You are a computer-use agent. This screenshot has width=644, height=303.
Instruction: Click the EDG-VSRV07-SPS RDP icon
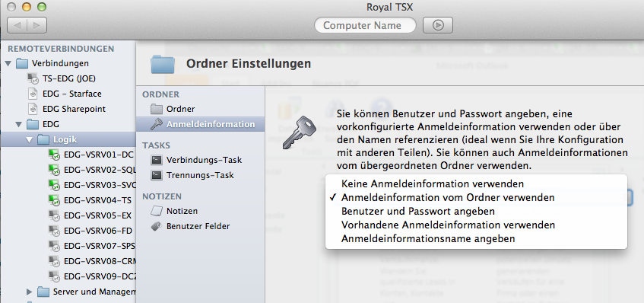tap(54, 245)
